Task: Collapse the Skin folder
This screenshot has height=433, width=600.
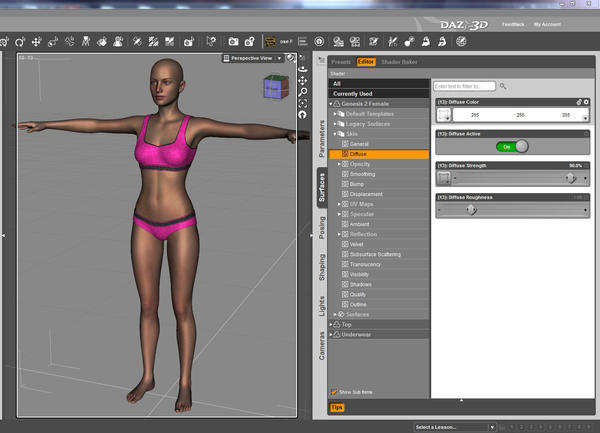Action: [335, 134]
